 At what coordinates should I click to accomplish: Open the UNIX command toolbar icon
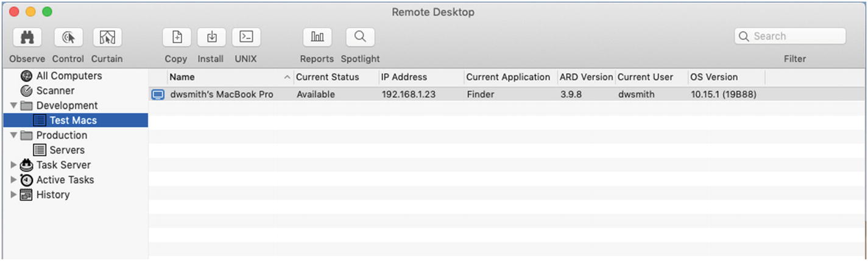click(x=246, y=37)
